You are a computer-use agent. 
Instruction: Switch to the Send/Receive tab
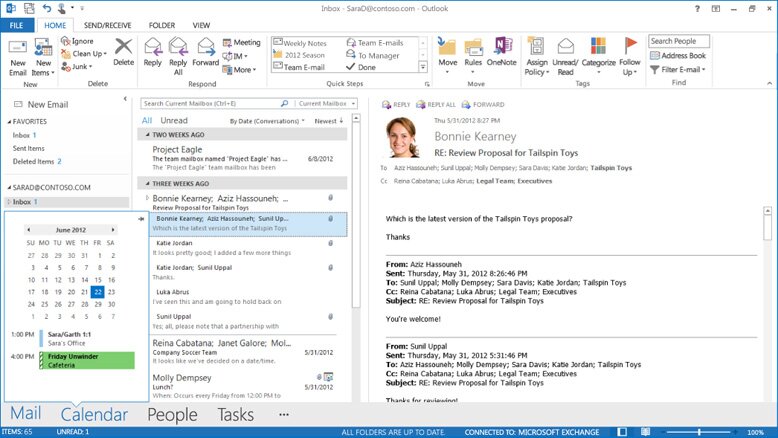[x=107, y=25]
